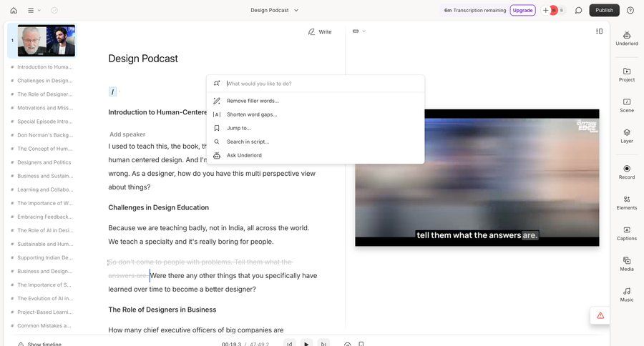The image size is (644, 346).
Task: Choose Remove filler words from menu
Action: pyautogui.click(x=316, y=101)
